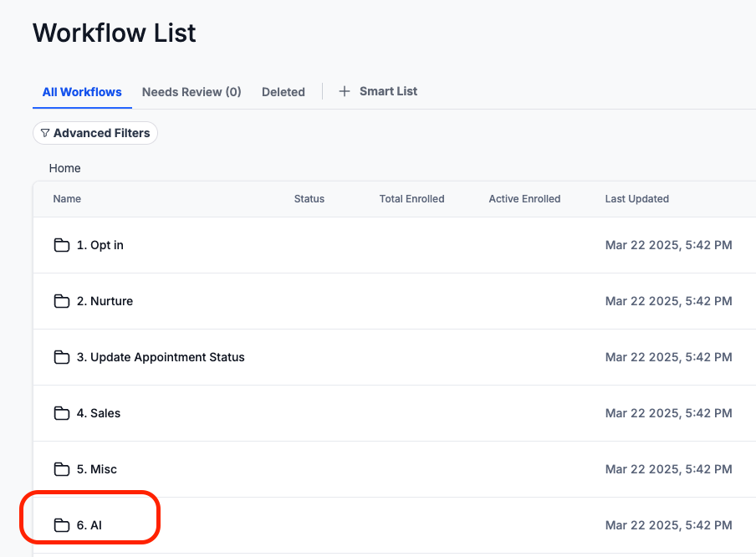Viewport: 756px width, 557px height.
Task: Click folder icon beside 3. Update Appointment Status
Action: click(x=61, y=357)
